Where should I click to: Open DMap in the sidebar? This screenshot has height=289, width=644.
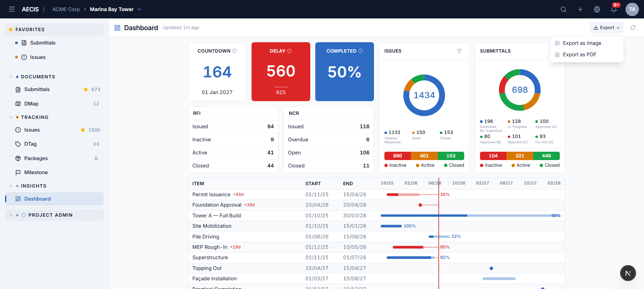[x=54, y=104]
